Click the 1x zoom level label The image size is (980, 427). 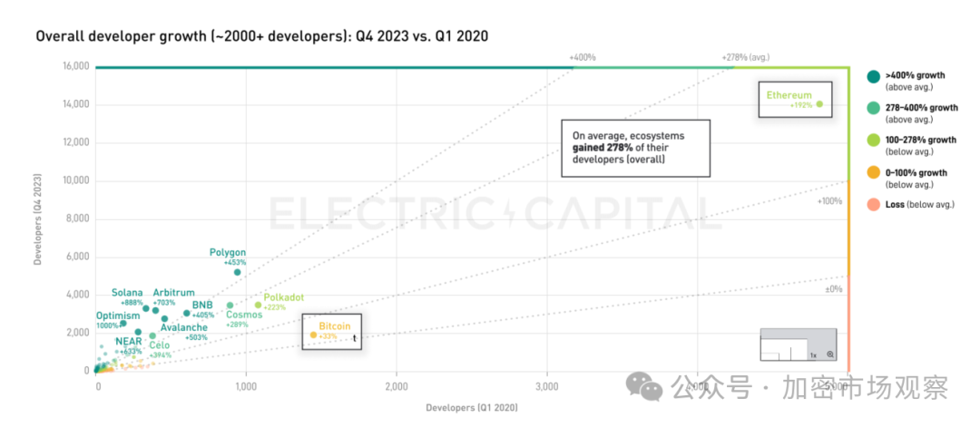coord(814,354)
